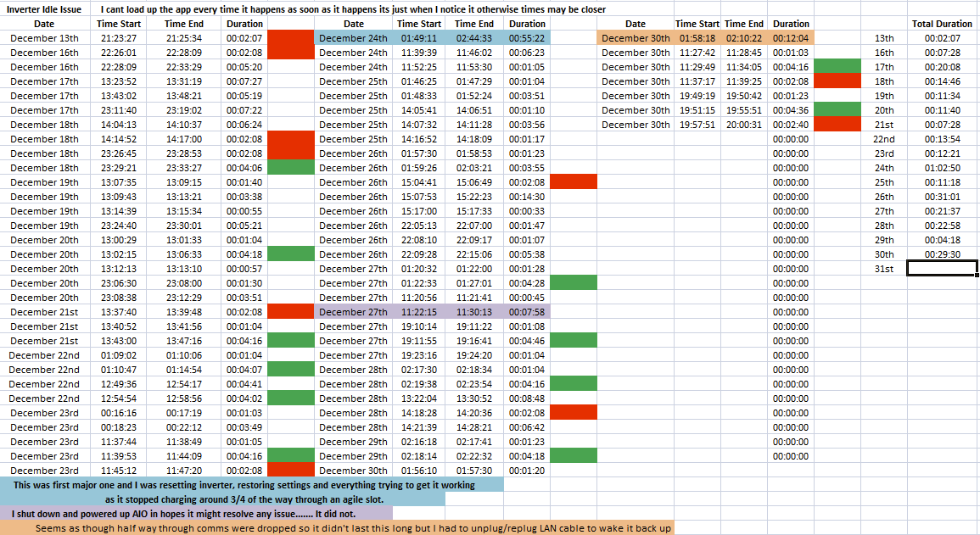Click the summary total 00:29:30 for 30th
980x535 pixels.
(x=942, y=254)
